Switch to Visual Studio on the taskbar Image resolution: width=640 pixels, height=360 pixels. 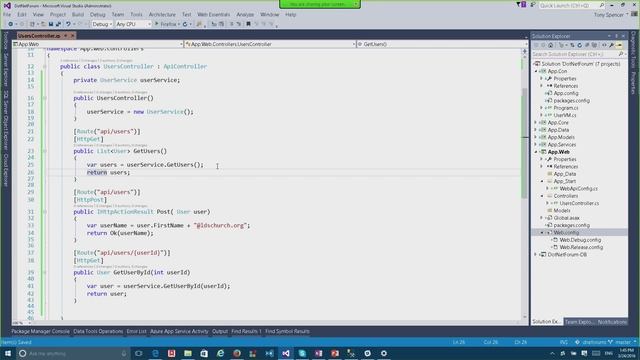pyautogui.click(x=286, y=353)
